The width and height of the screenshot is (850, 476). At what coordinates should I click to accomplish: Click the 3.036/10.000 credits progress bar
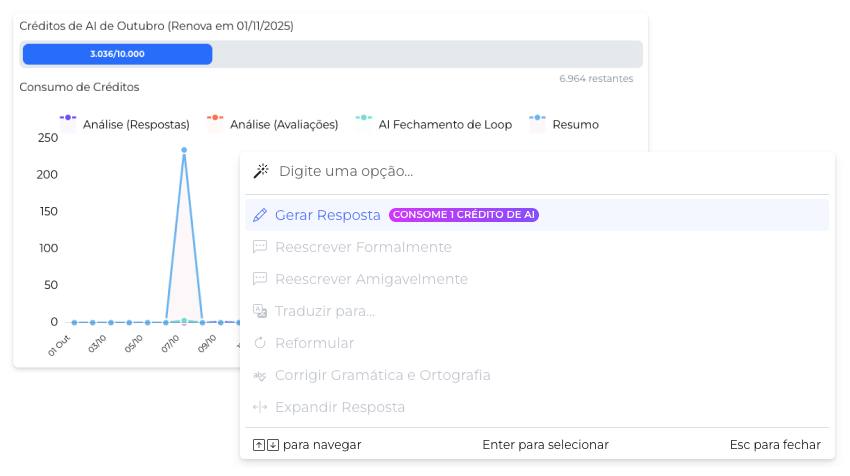tap(117, 54)
